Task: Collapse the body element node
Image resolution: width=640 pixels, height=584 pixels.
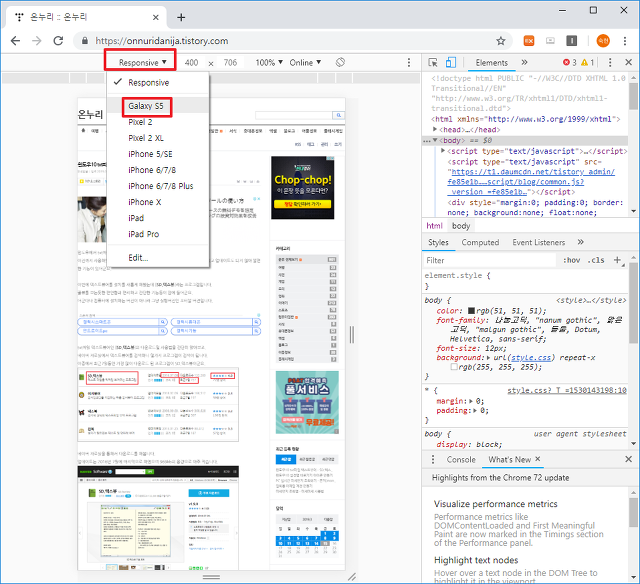Action: pos(435,140)
